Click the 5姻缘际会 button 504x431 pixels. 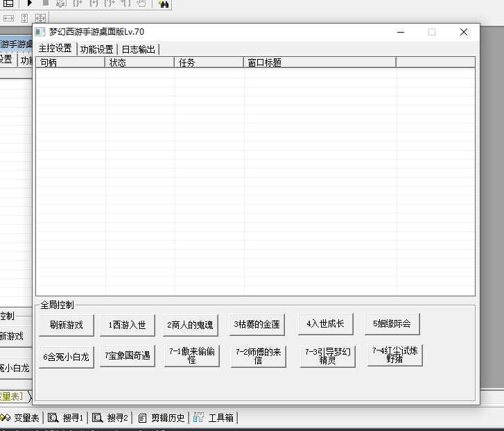tap(392, 324)
